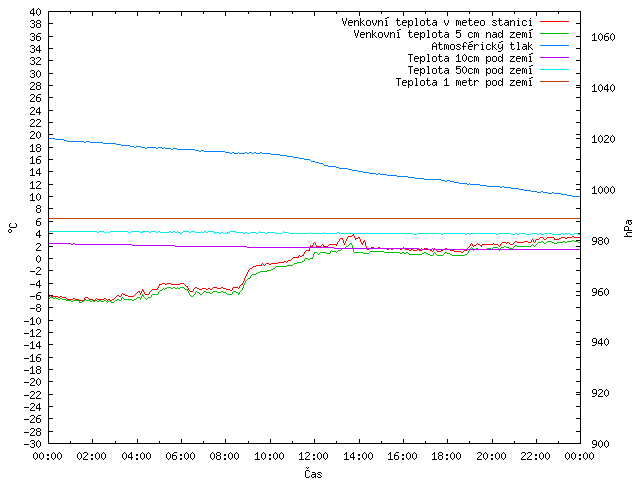Click the '1060' pressure axis label
The width and height of the screenshot is (640, 480).
click(603, 37)
